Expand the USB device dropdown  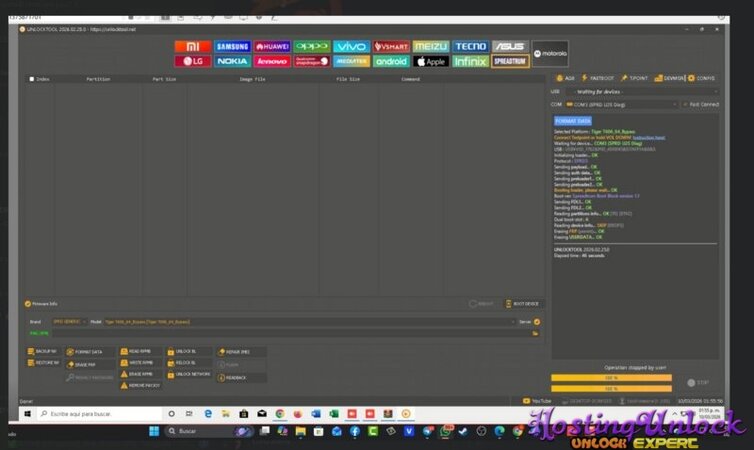[x=640, y=90]
